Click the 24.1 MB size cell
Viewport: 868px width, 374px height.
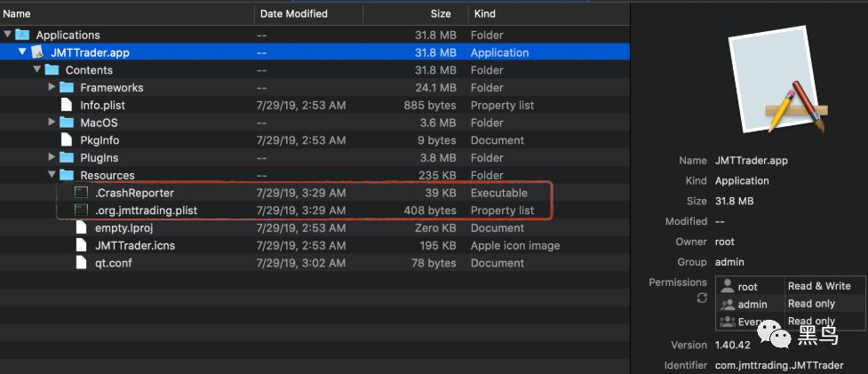pos(435,87)
